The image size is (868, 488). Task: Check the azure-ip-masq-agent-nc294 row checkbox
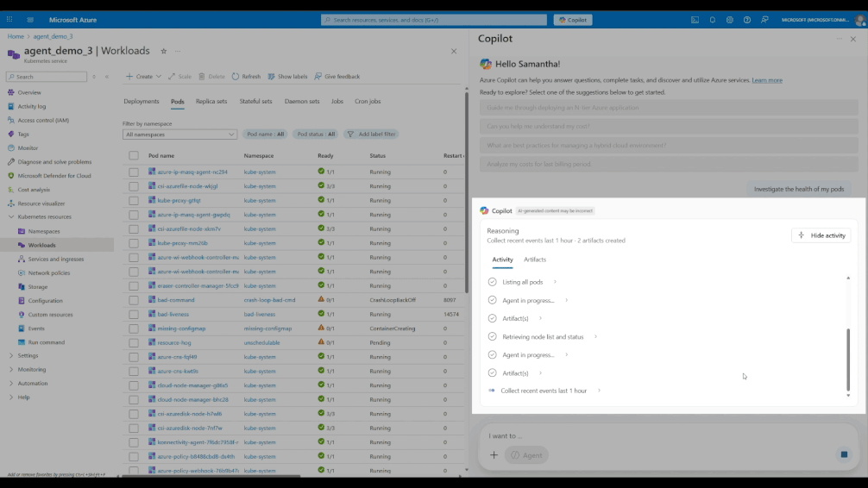[x=134, y=172]
